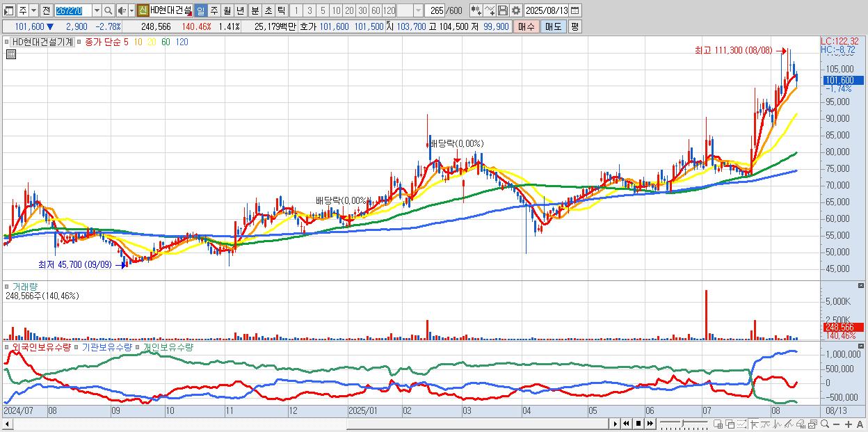Select the 주 weekly chart period
Viewport: 868px width, 432px height.
click(x=214, y=10)
